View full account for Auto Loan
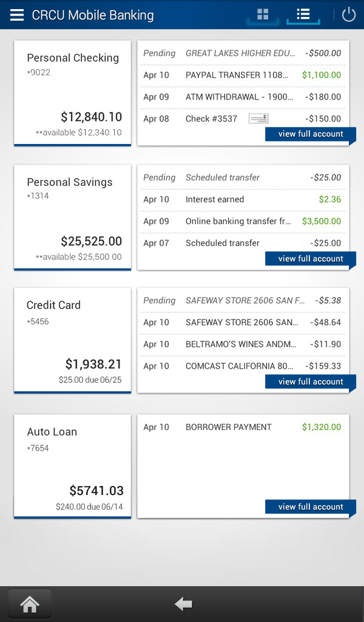This screenshot has width=364, height=622. [x=310, y=507]
